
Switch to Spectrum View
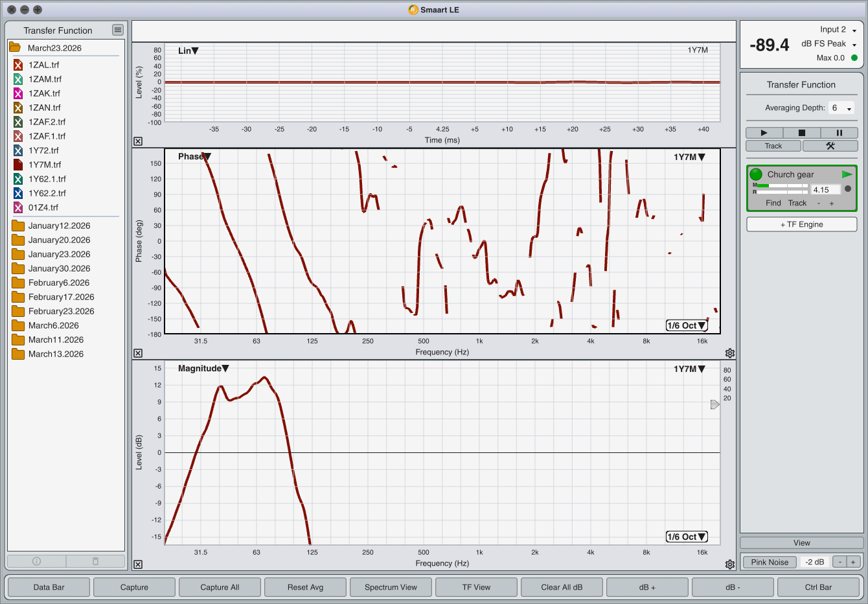391,587
